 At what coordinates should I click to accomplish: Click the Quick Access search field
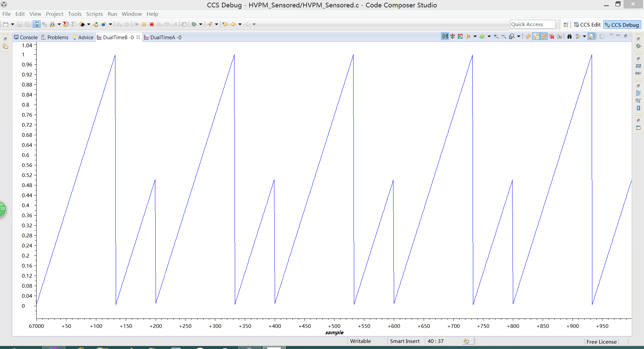coord(533,24)
